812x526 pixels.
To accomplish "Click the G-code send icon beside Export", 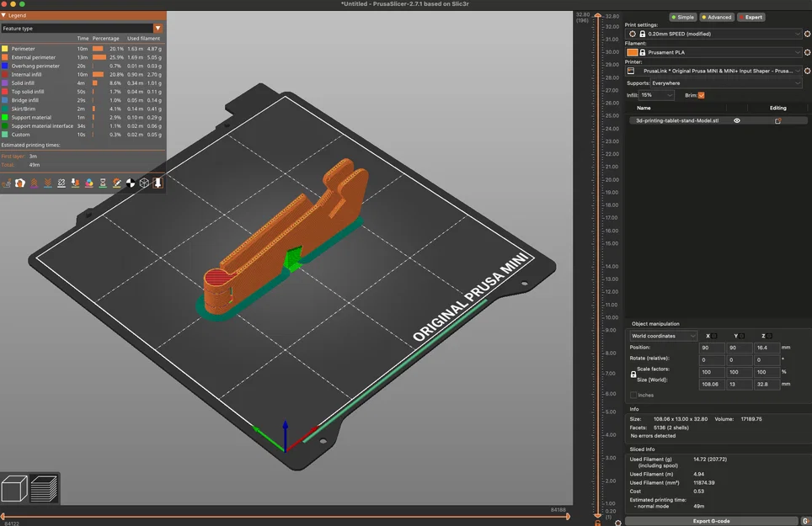I will coord(805,521).
